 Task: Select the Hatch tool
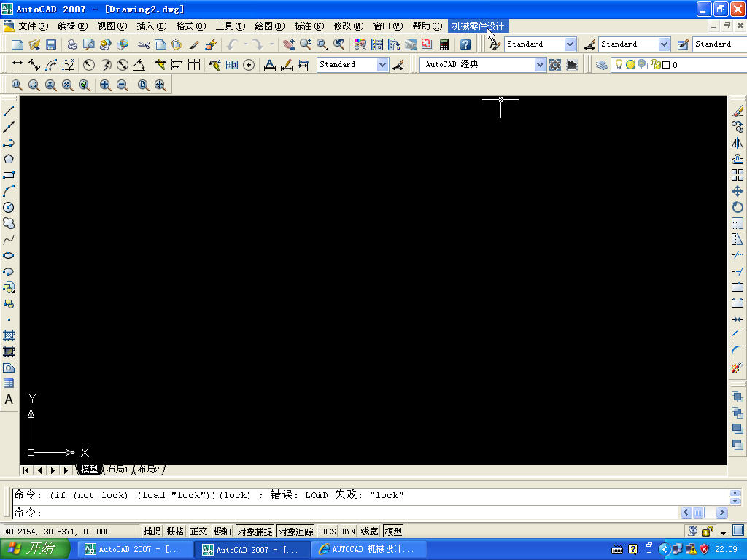[9, 335]
